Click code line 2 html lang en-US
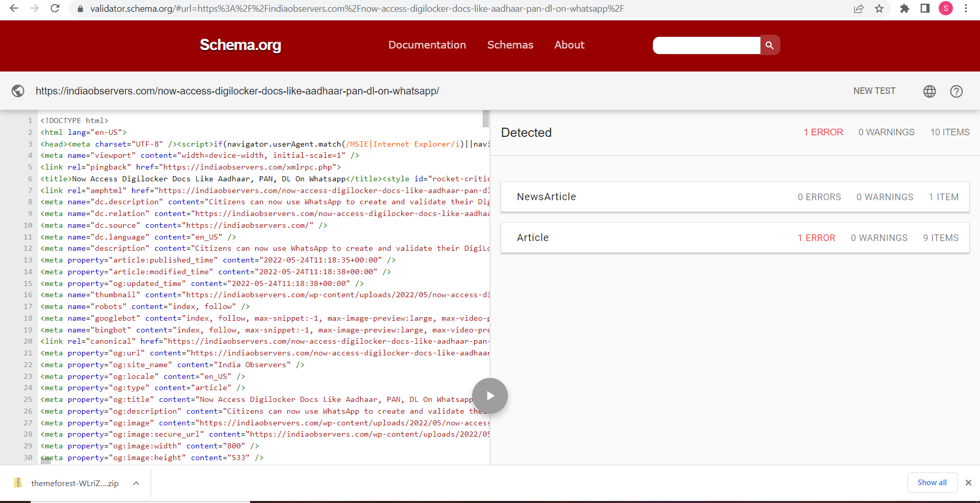 [x=83, y=132]
